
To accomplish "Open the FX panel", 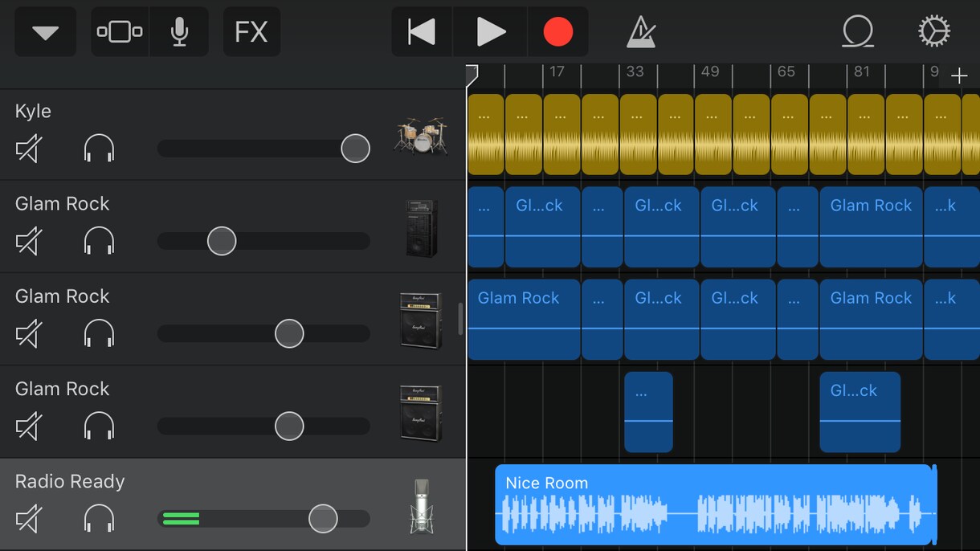I will click(x=251, y=32).
